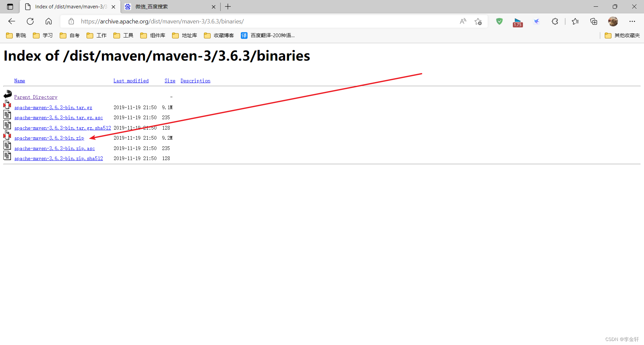Image resolution: width=644 pixels, height=345 pixels.
Task: Add this page to favorites with the star
Action: click(x=478, y=21)
